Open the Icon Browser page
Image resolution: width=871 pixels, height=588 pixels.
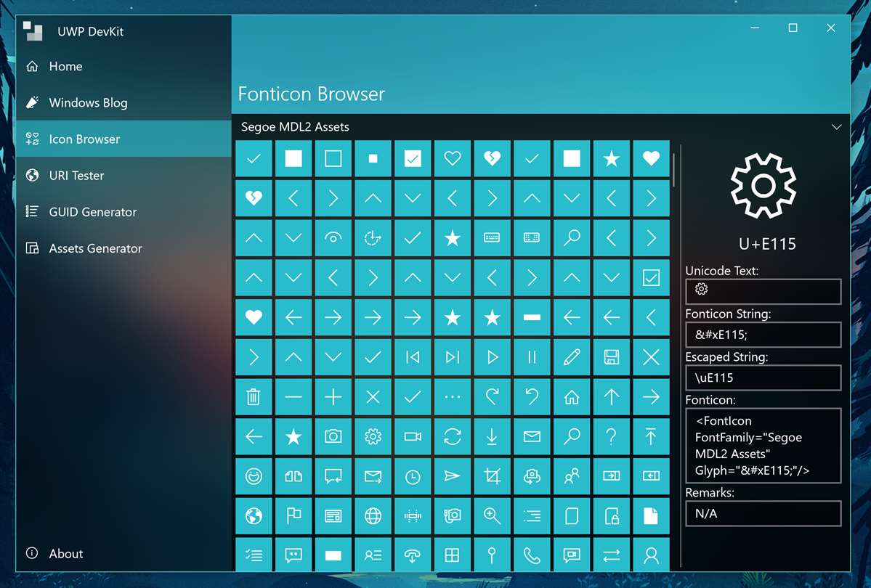click(123, 139)
